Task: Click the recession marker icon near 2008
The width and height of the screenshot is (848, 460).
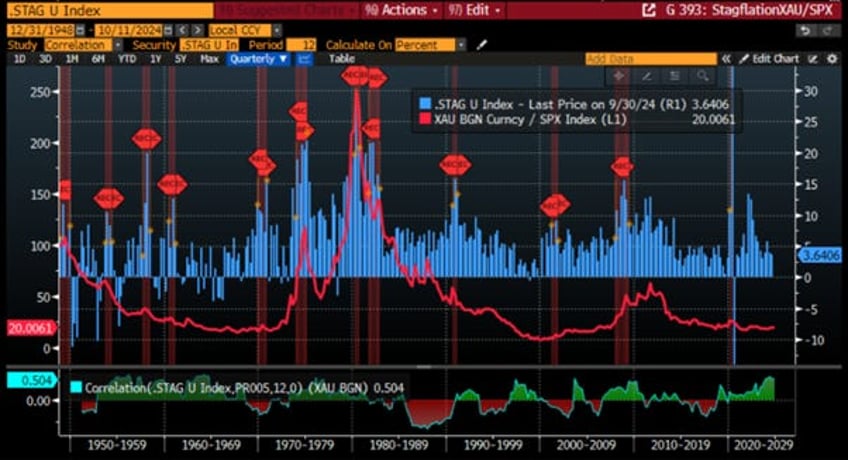Action: coord(622,167)
